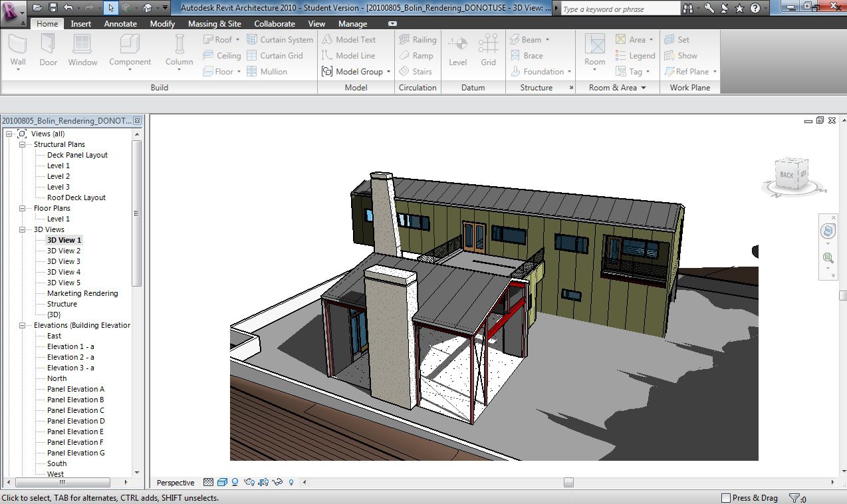Open the Revit application menu button

click(x=13, y=12)
